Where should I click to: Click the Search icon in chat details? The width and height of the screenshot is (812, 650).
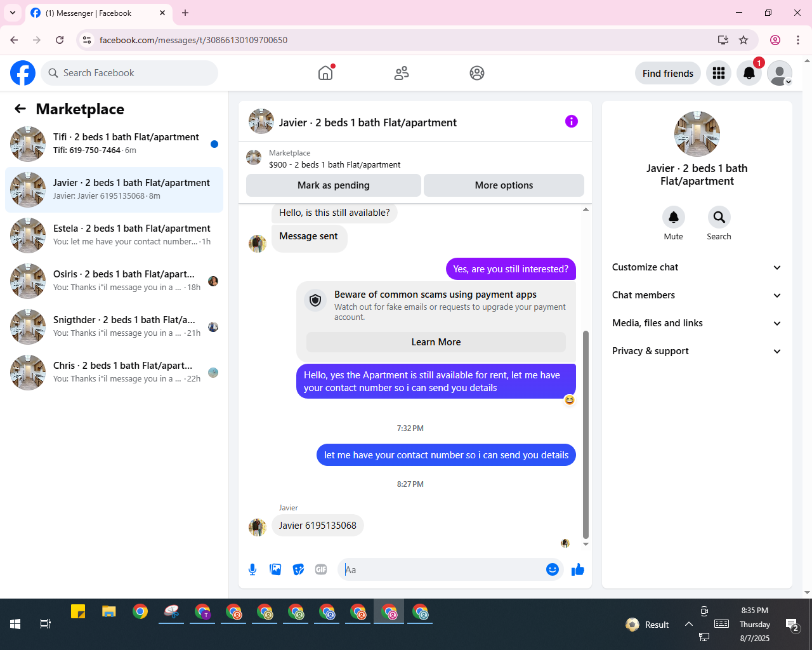pyautogui.click(x=719, y=218)
